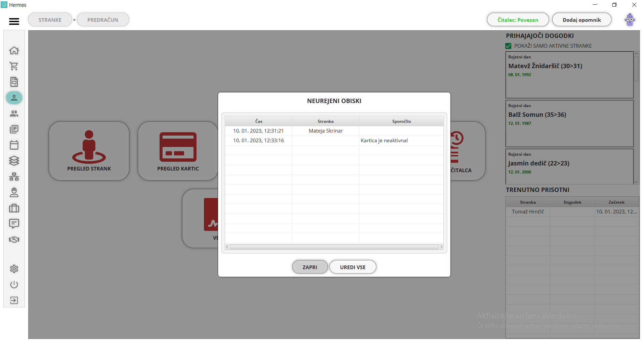The width and height of the screenshot is (644, 345).
Task: Click dialog horizontal scrollbar left arrow
Action: pyautogui.click(x=227, y=247)
